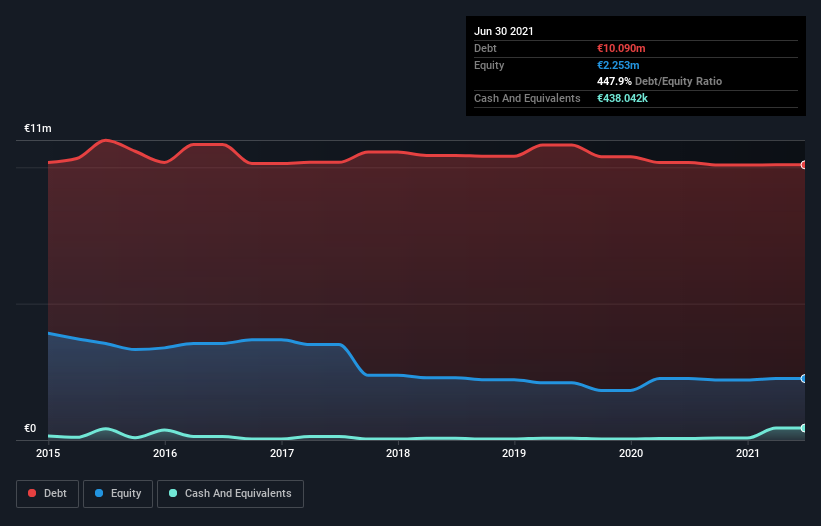821x526 pixels.
Task: Toggle the Debt series legend button
Action: click(48, 494)
